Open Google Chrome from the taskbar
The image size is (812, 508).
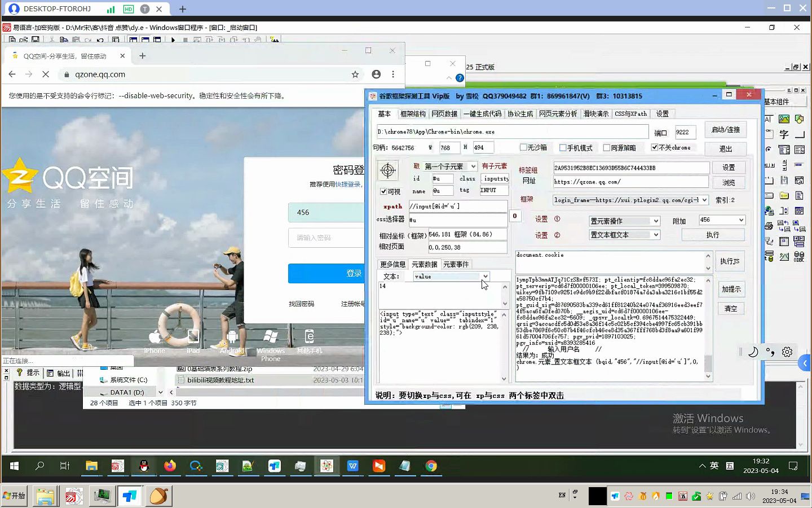click(x=431, y=466)
